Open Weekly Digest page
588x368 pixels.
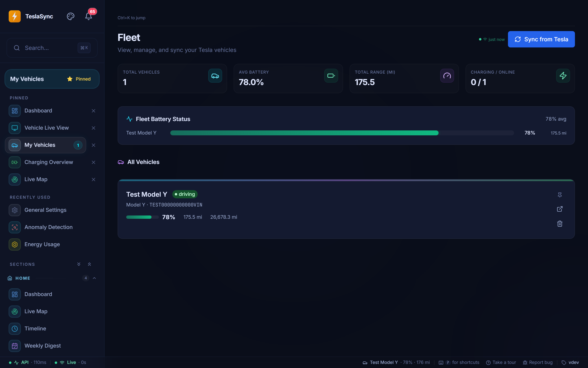(52, 346)
